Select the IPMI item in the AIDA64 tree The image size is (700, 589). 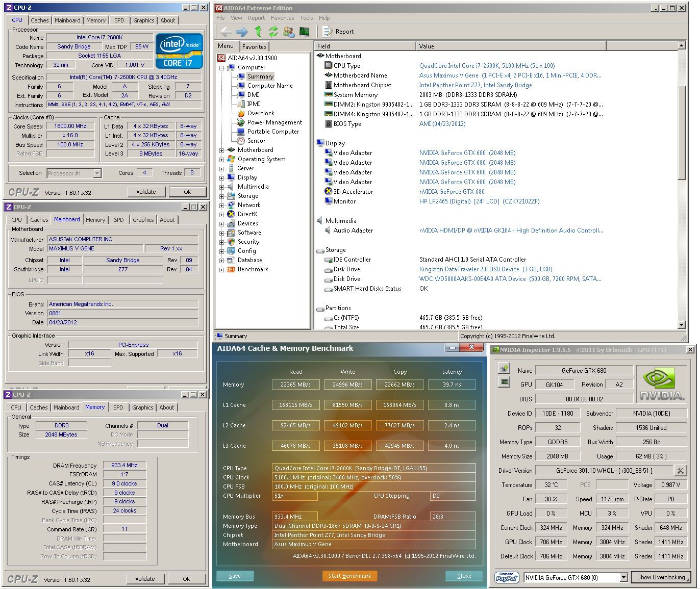(254, 104)
